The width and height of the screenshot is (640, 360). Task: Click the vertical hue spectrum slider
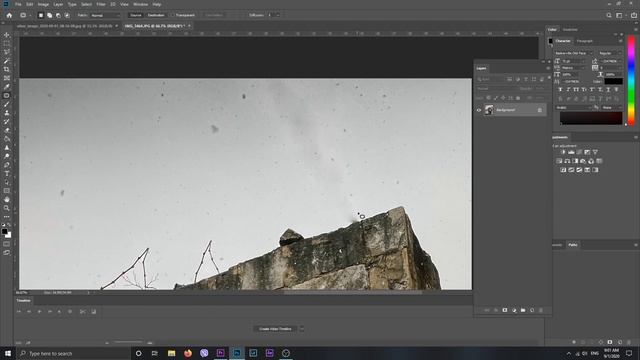[631, 80]
